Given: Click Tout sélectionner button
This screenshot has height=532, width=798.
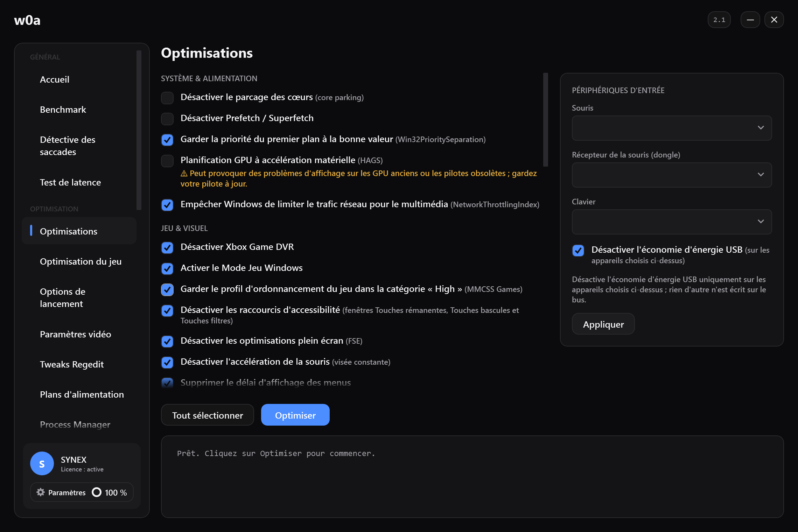Looking at the screenshot, I should pos(208,415).
